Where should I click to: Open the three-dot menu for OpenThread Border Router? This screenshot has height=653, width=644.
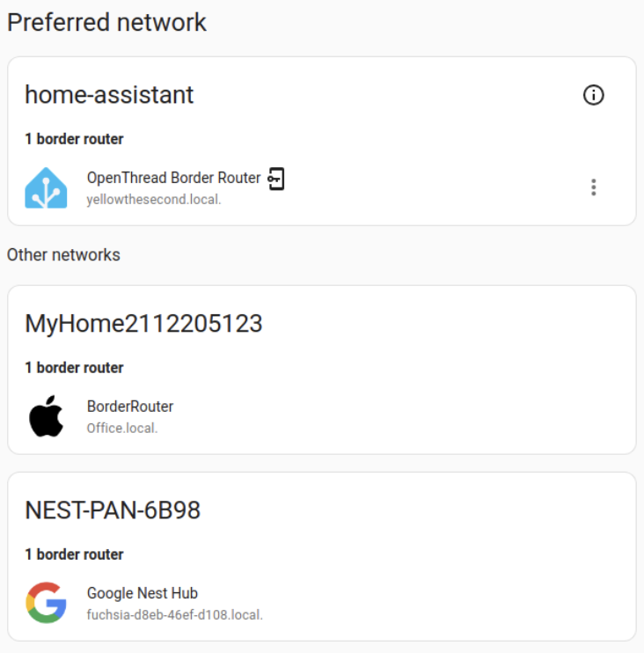click(594, 187)
